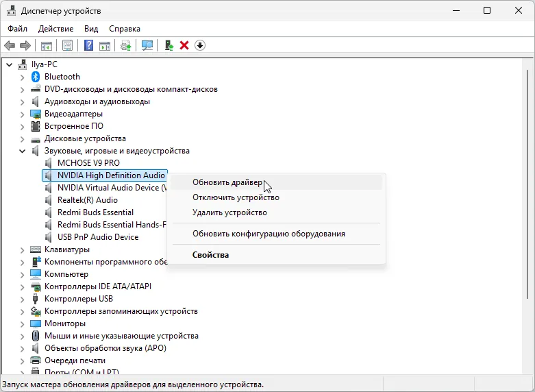Select the Redmi Buds Essential device
This screenshot has height=392, width=535.
click(x=95, y=212)
